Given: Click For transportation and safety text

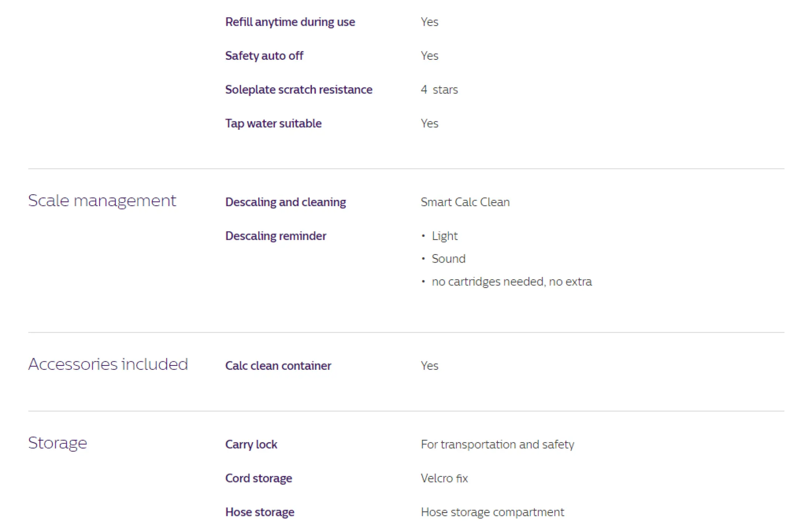Looking at the screenshot, I should [x=497, y=444].
